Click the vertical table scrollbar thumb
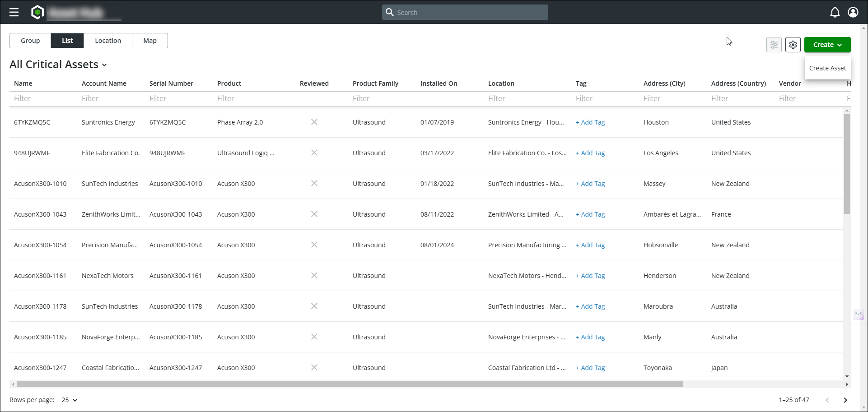The width and height of the screenshot is (868, 412). (847, 164)
